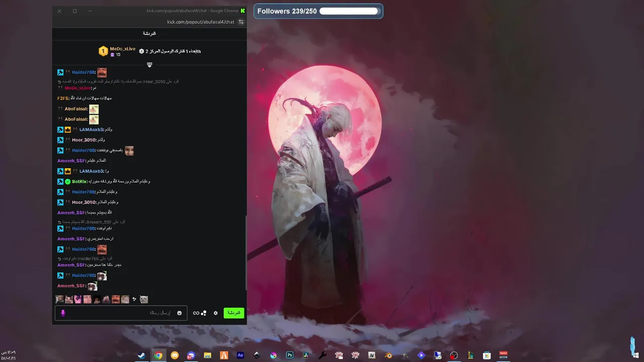Click the chat vertical scrollbar

(246, 253)
